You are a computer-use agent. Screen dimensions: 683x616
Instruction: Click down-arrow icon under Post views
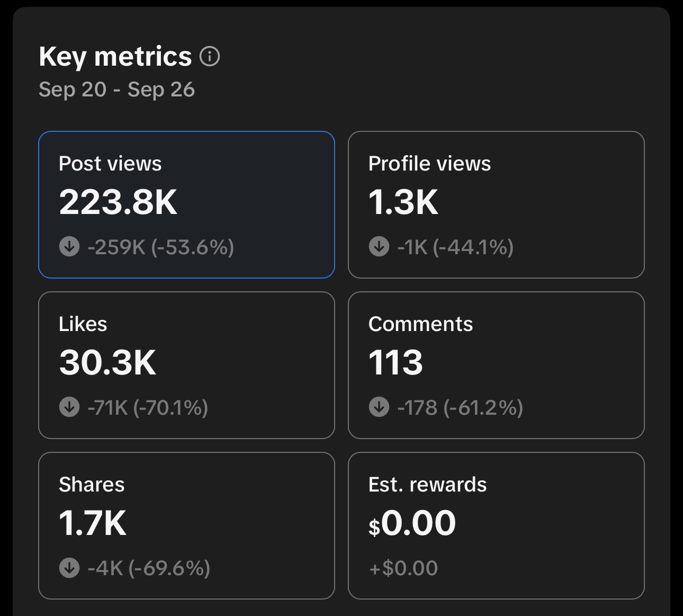[69, 246]
